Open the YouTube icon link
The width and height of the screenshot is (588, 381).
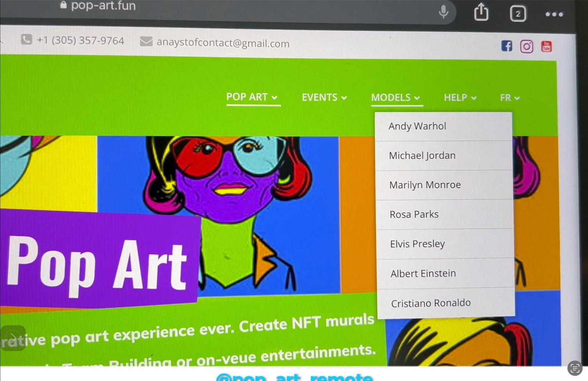(x=546, y=46)
